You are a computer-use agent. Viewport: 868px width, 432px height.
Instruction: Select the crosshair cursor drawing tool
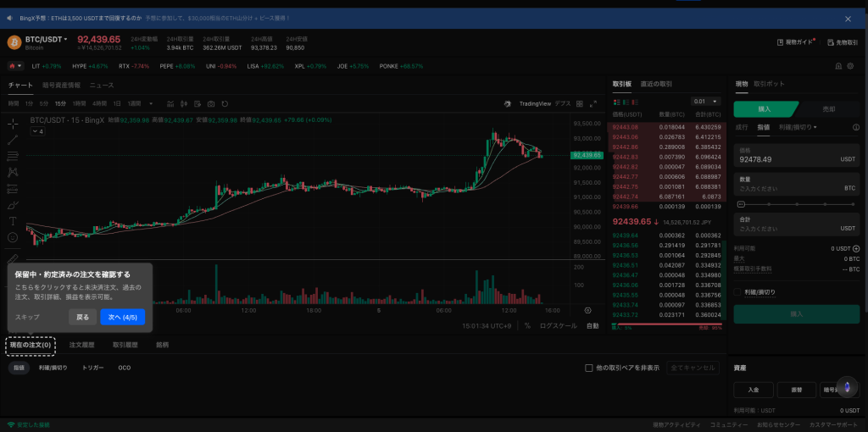point(13,124)
